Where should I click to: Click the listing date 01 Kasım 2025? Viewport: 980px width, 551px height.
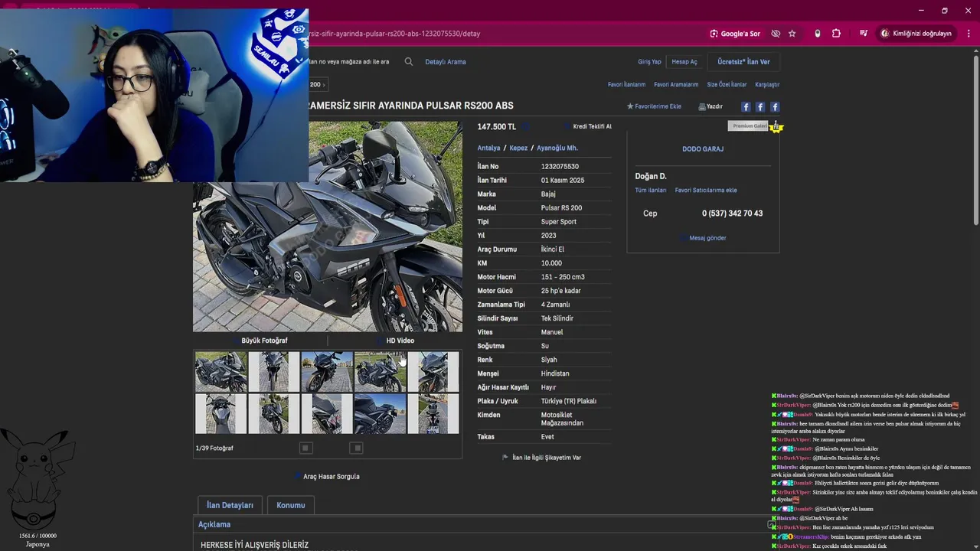[563, 181]
